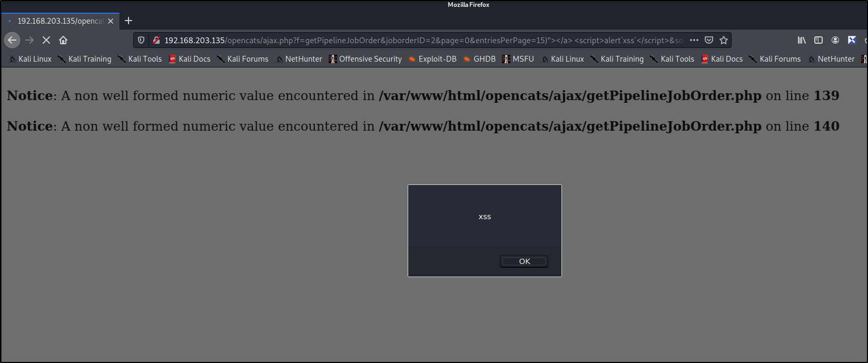Open the Exploit-DB bookmark
The image size is (868, 363).
pyautogui.click(x=432, y=59)
